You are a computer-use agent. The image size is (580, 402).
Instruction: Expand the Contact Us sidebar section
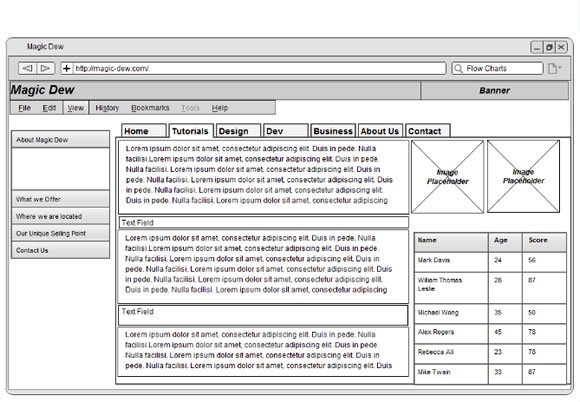pos(61,250)
